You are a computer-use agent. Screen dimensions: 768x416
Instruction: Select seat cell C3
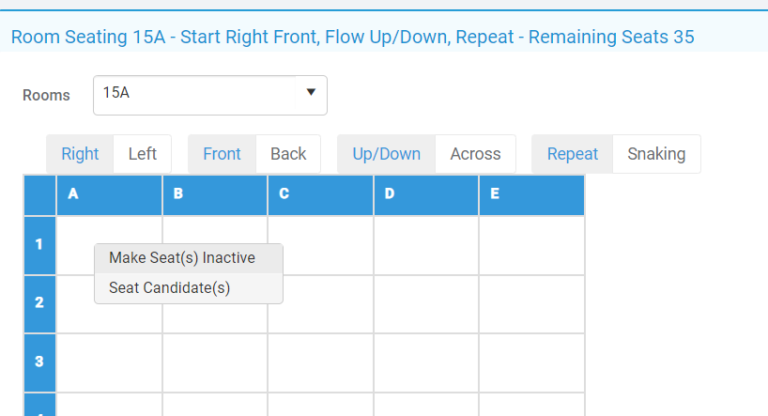point(320,362)
